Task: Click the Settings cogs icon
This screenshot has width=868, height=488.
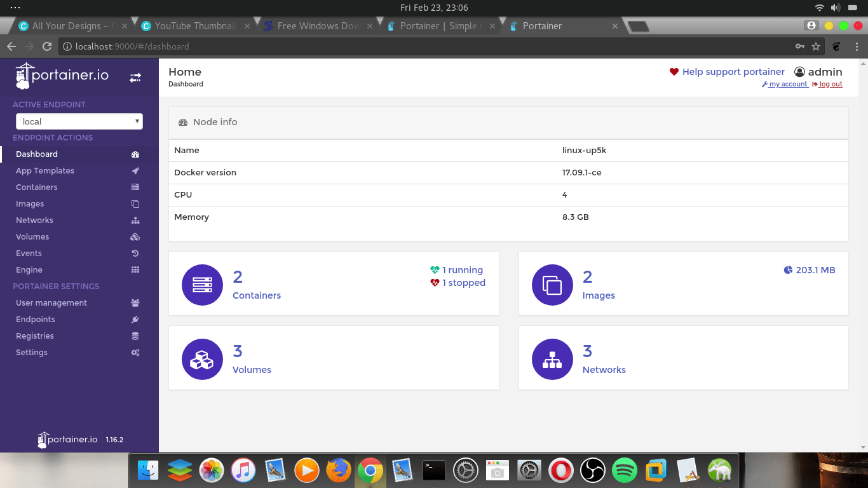Action: coord(135,352)
